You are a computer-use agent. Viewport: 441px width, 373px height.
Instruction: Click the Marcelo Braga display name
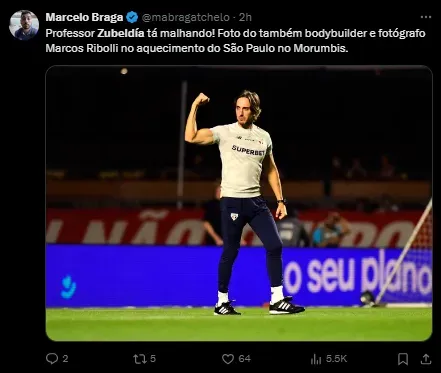pyautogui.click(x=84, y=17)
